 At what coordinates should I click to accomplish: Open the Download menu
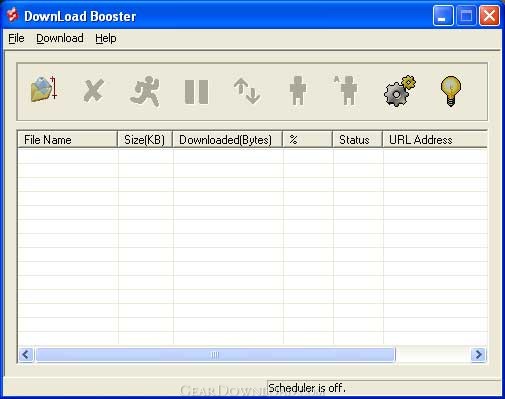(x=60, y=38)
